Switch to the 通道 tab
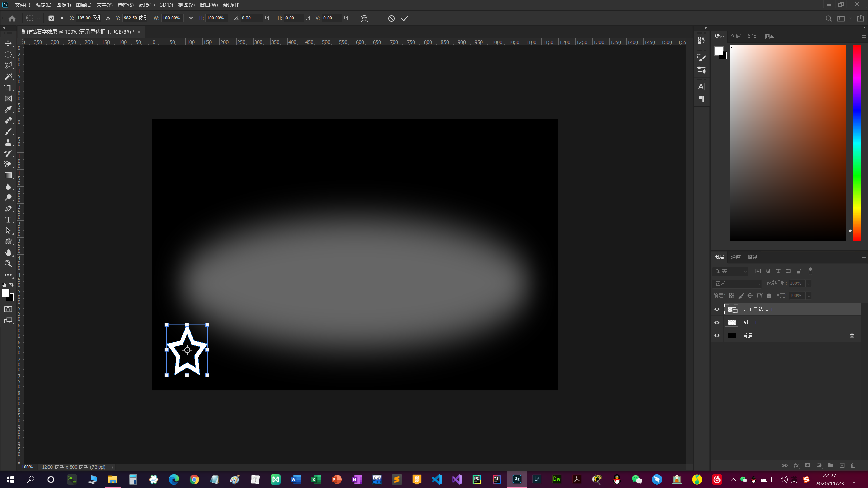 tap(735, 257)
